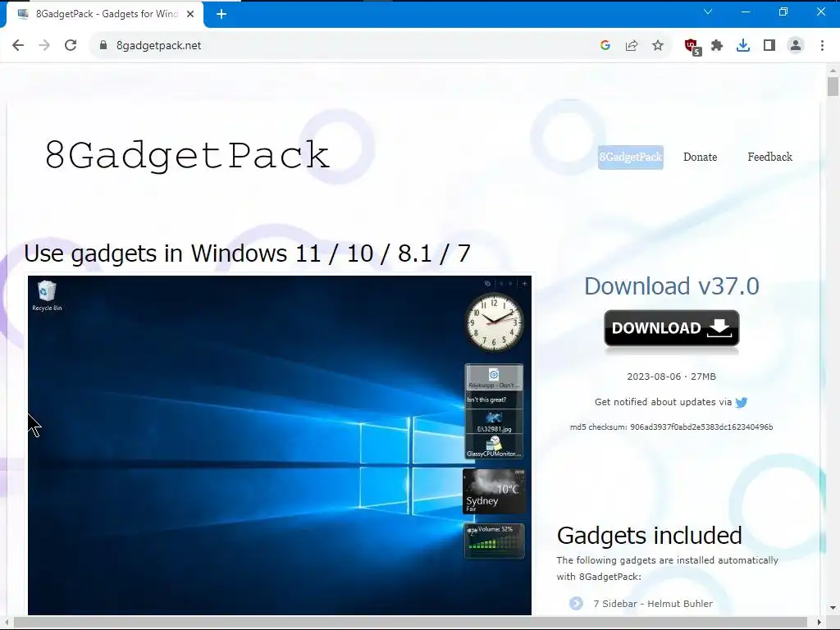Click the Gadgets included heading
The height and width of the screenshot is (630, 840).
click(x=650, y=535)
